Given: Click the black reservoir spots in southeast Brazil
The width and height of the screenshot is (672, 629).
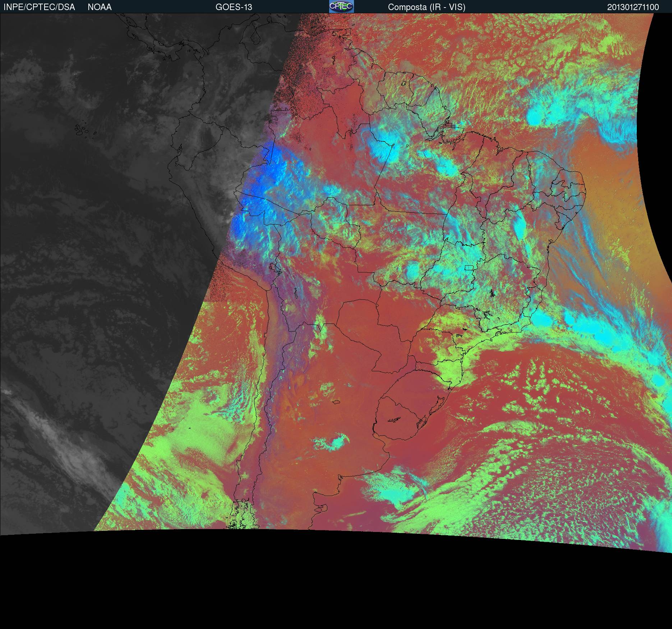Looking at the screenshot, I should click(x=492, y=293).
